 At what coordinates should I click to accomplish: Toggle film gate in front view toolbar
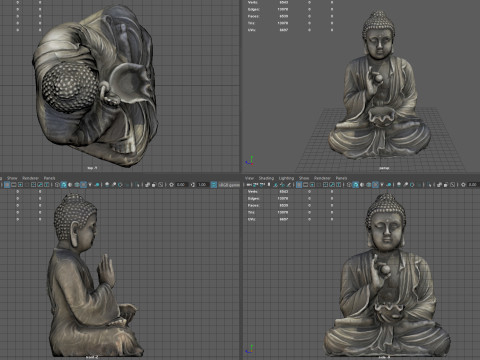[x=305, y=185]
